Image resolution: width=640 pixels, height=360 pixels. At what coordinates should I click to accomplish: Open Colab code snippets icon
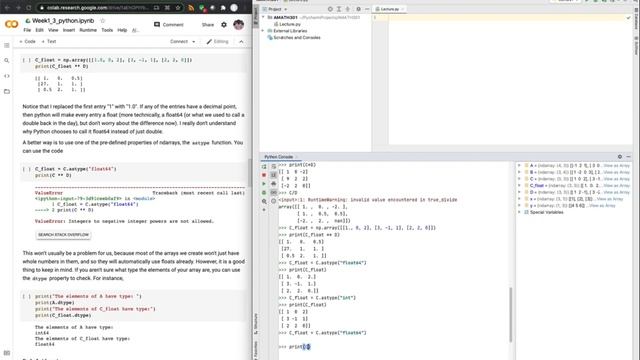(x=7, y=76)
